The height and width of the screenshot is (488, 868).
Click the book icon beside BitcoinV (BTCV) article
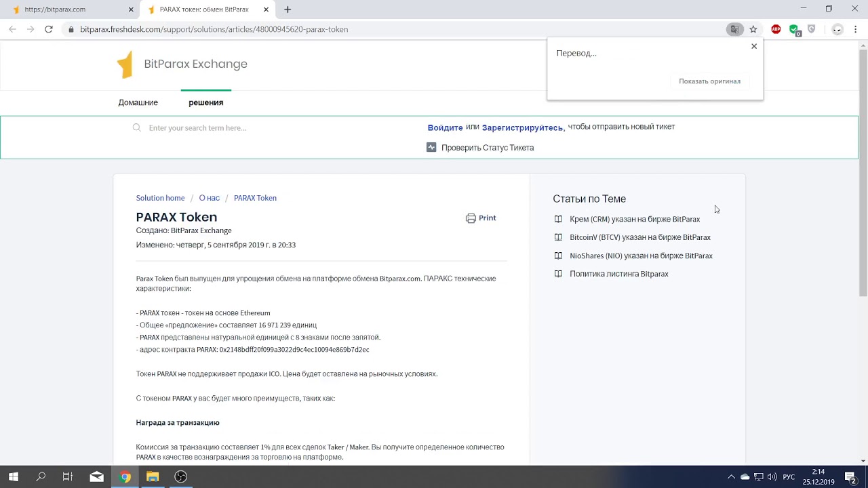558,237
